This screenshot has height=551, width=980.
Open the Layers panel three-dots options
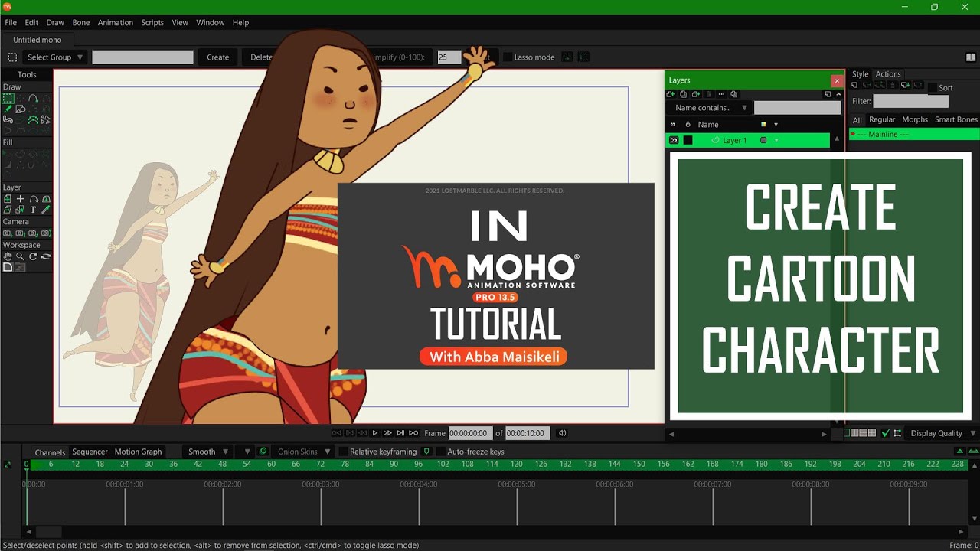[x=721, y=94]
